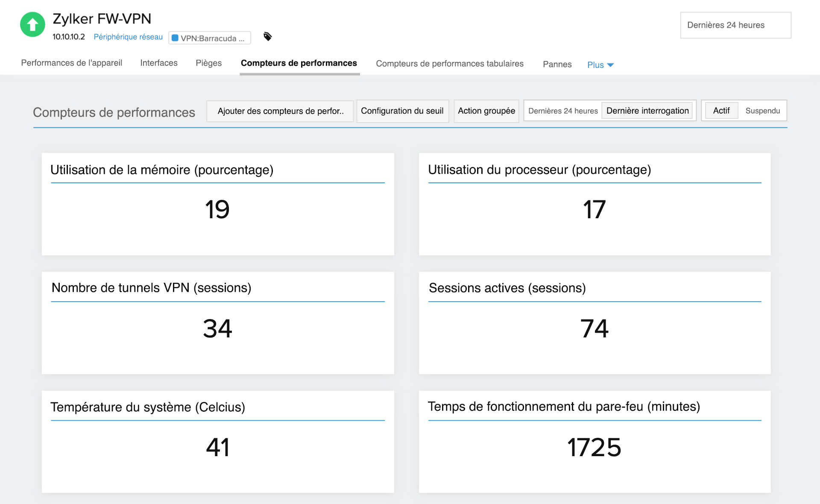View the 'Pannes' tab
Viewport: 820px width, 504px height.
point(557,64)
